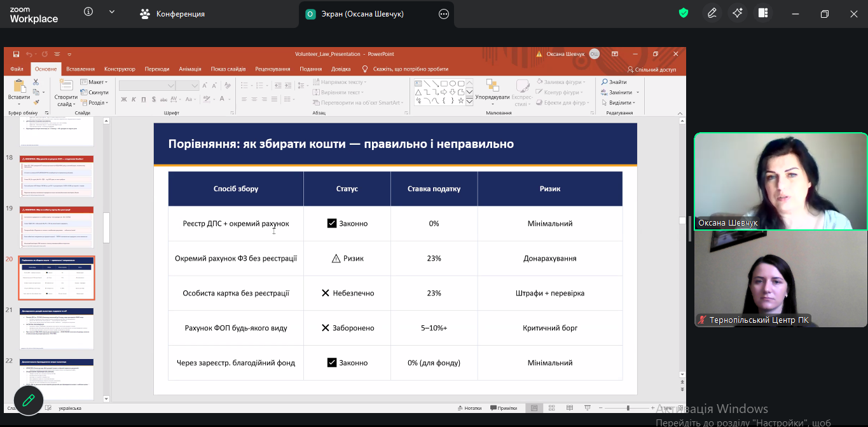Toggle the Примітки comments pane
Screen dimensions: 868x427
503,408
